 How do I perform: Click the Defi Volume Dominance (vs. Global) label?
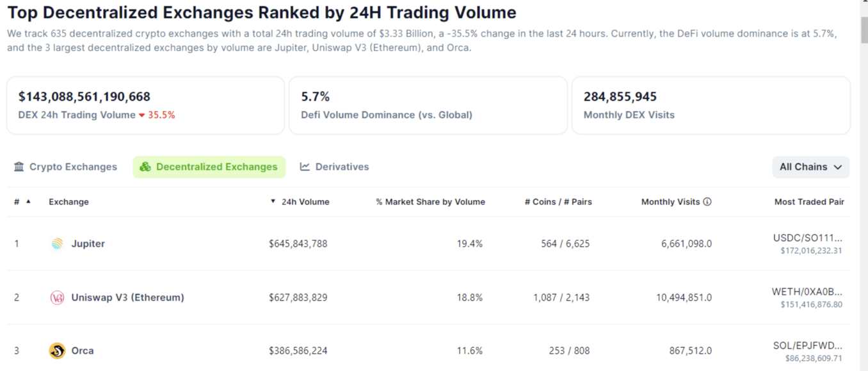click(387, 115)
